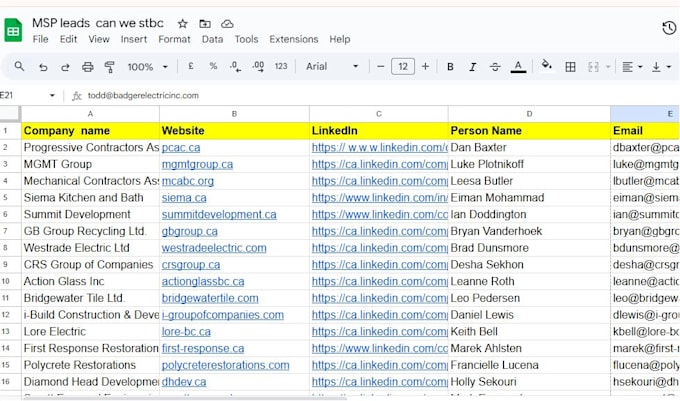Format as percent

pos(213,66)
